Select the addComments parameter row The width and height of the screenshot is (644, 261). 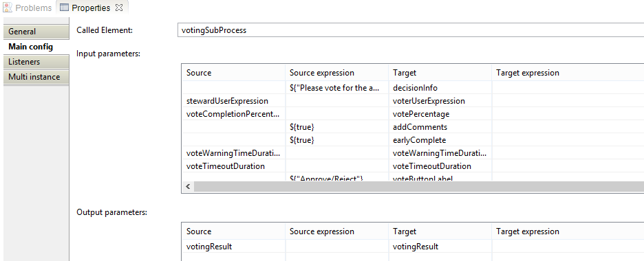412,127
